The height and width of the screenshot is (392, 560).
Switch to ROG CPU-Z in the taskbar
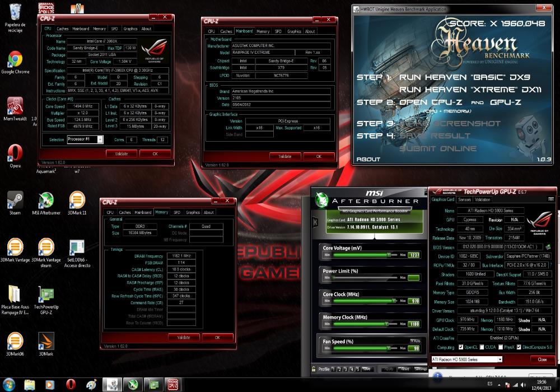click(173, 385)
